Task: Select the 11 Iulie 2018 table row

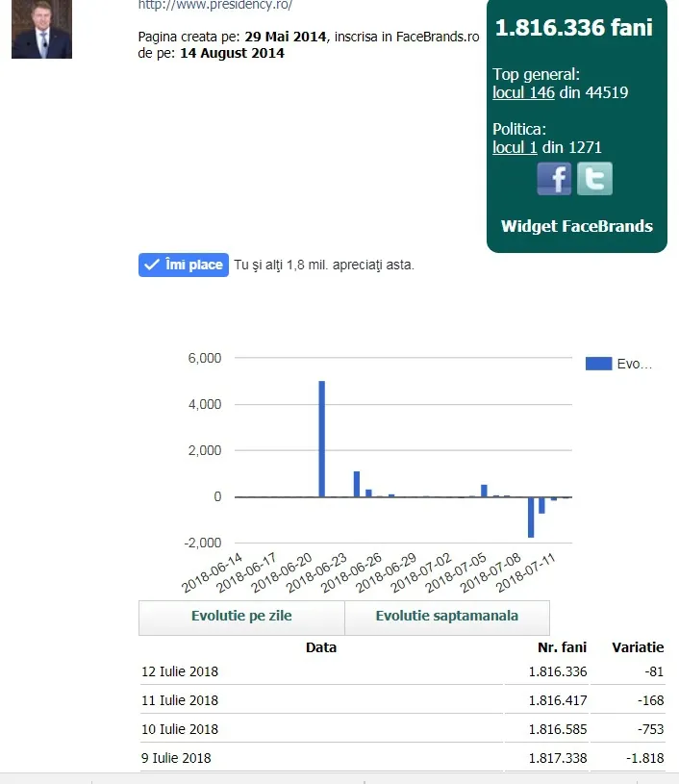Action: [403, 700]
